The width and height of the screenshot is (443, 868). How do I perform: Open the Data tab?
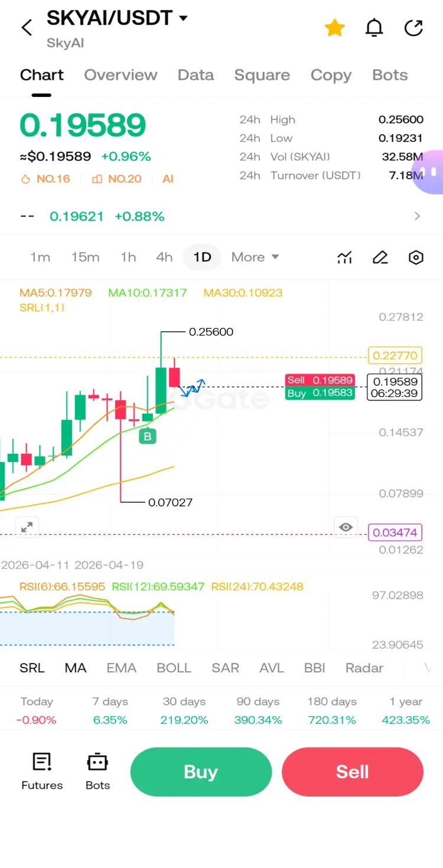(196, 75)
